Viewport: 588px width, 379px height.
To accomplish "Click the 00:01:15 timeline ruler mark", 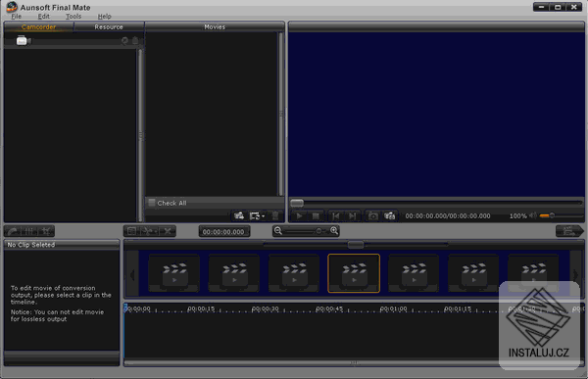I will point(458,308).
